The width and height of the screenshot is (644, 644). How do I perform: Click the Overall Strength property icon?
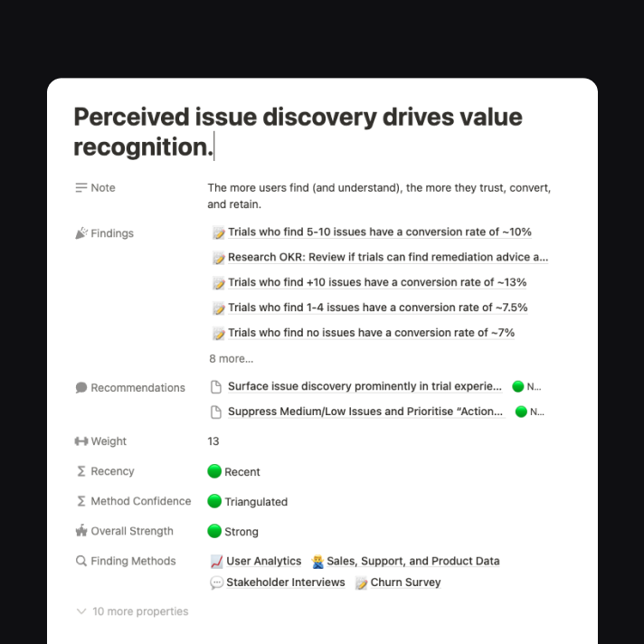click(x=81, y=531)
